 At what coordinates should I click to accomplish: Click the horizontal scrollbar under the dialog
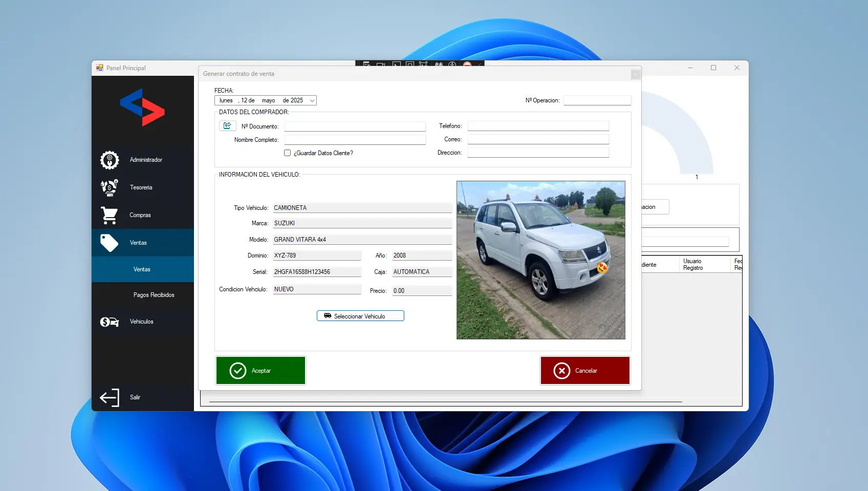pyautogui.click(x=445, y=402)
